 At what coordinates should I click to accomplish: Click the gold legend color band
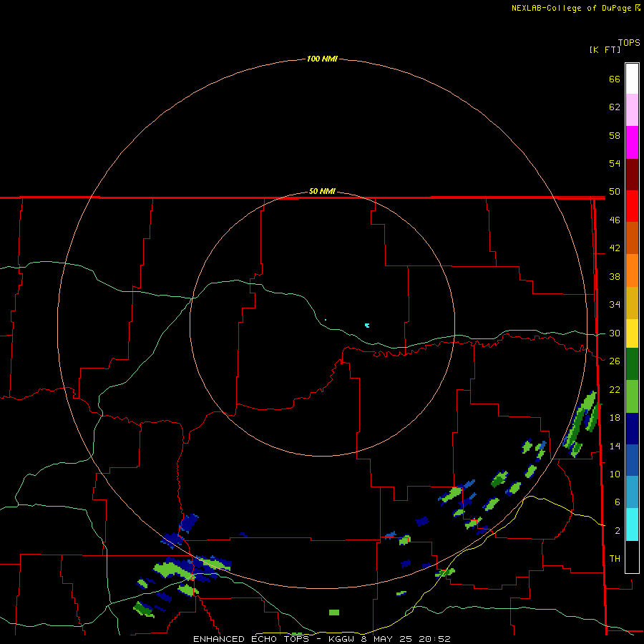(632, 303)
